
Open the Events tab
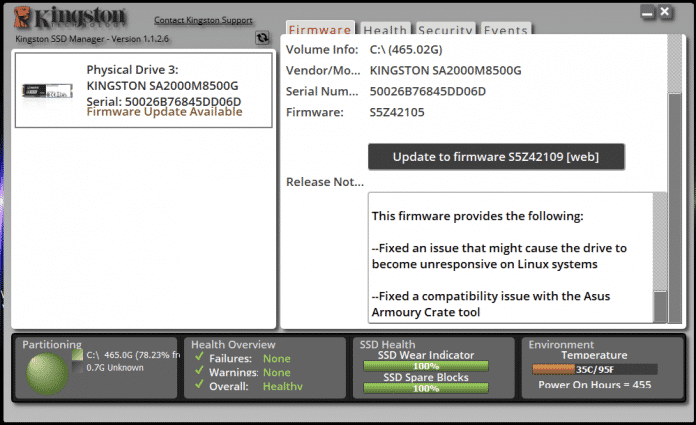[x=506, y=29]
